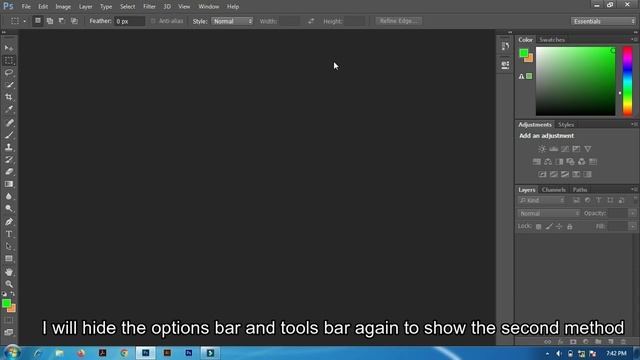
Task: Add a Levels adjustment
Action: click(553, 149)
